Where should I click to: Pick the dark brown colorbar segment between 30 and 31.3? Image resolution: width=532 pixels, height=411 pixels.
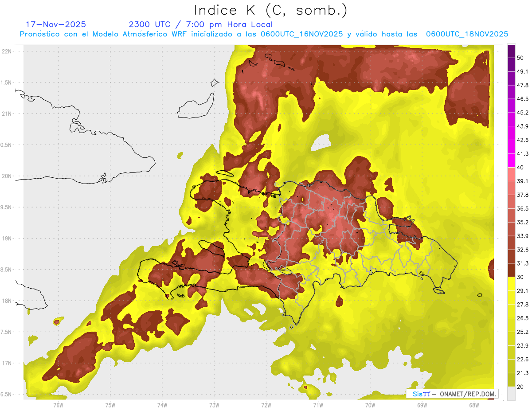coord(511,270)
